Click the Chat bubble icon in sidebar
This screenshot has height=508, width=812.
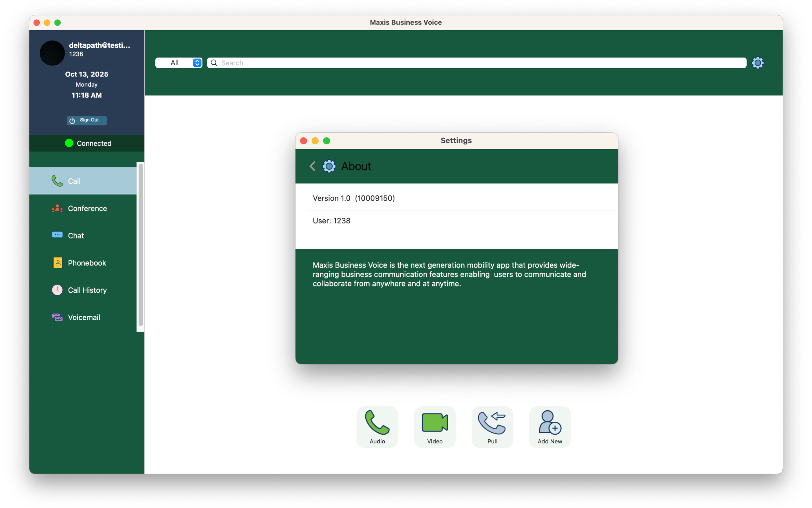57,235
